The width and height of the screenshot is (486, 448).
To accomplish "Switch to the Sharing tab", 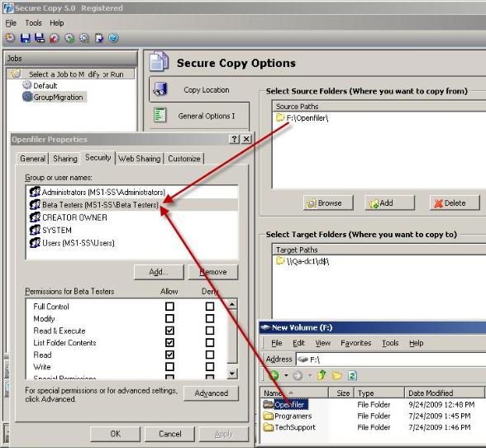I will pos(65,159).
